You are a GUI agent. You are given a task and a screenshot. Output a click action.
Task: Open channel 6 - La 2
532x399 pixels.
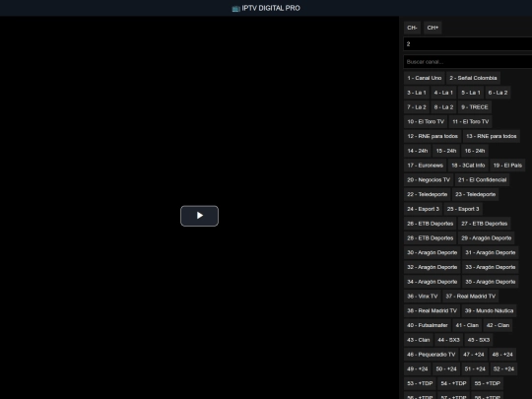coord(498,93)
